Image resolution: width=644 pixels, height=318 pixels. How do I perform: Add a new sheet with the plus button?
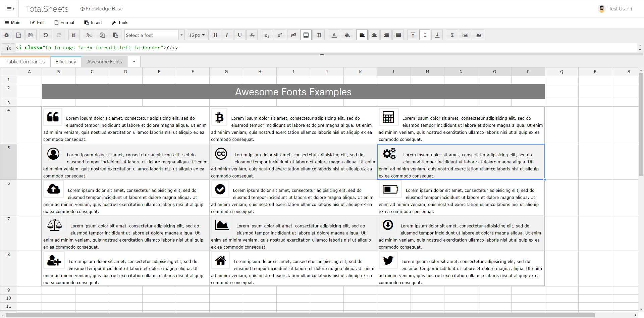tap(134, 62)
